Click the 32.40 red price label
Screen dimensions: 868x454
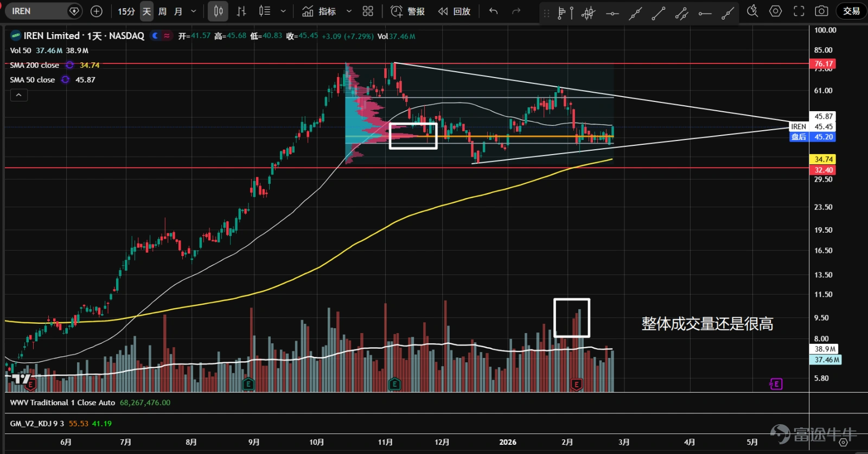[x=823, y=170]
